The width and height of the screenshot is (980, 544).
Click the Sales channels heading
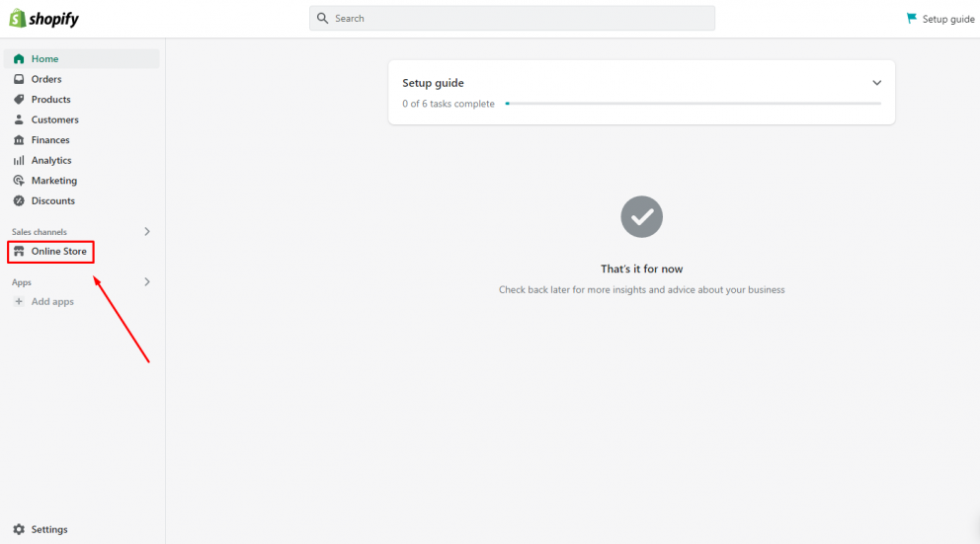(x=40, y=232)
